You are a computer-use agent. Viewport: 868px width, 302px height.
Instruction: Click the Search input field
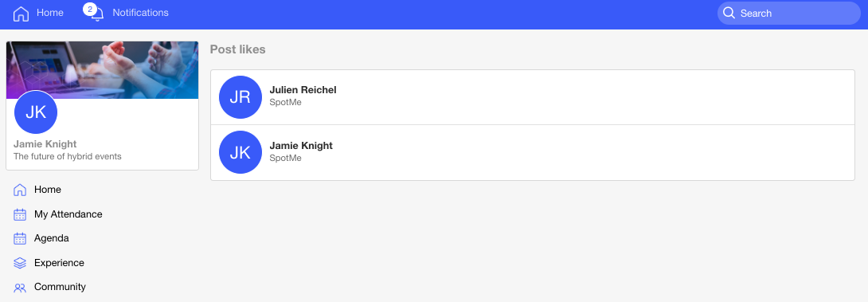(x=789, y=14)
